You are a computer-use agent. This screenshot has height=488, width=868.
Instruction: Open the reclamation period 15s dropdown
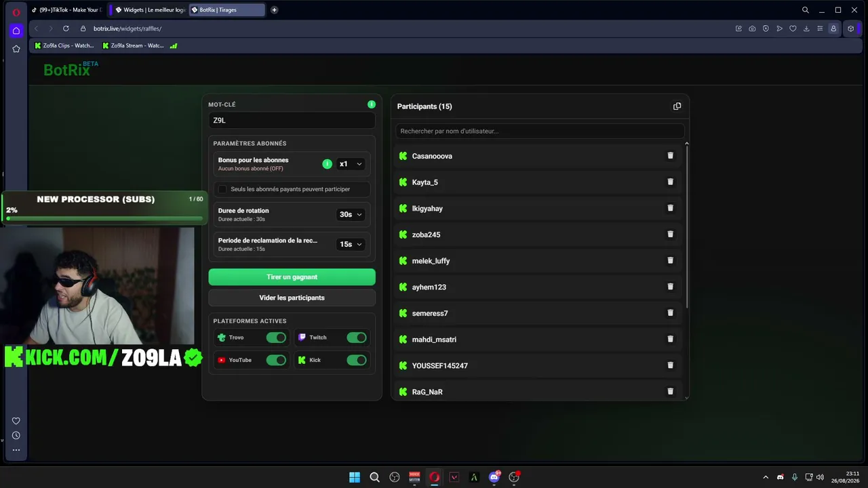351,244
